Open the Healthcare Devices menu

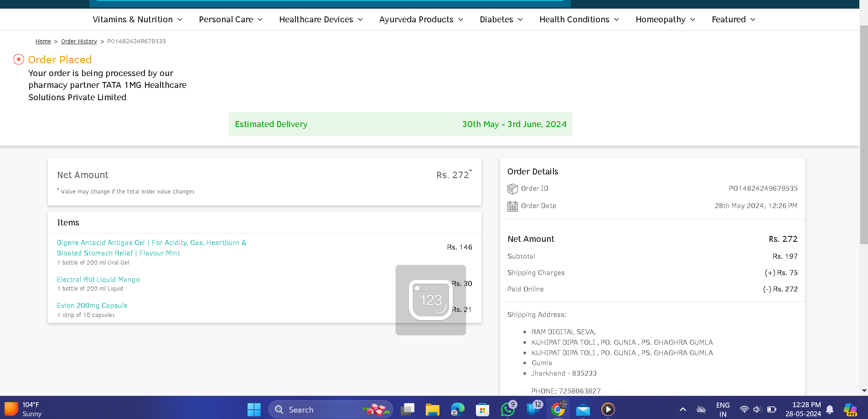click(321, 20)
